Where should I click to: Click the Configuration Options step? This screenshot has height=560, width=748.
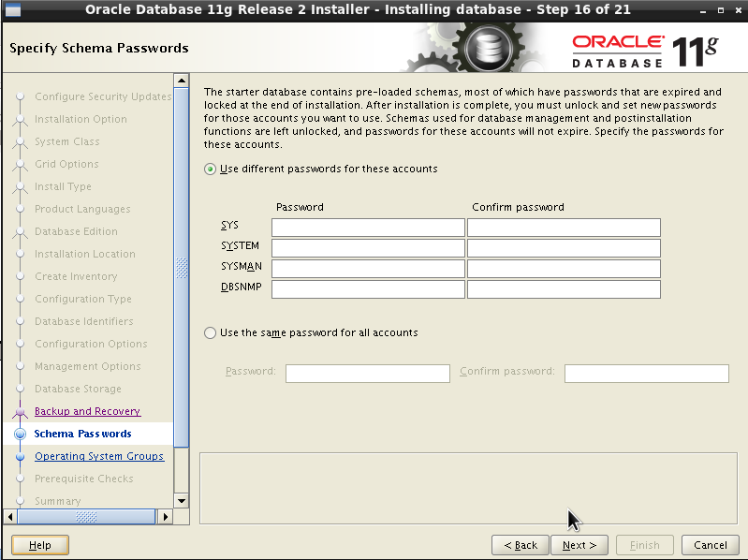tap(91, 344)
